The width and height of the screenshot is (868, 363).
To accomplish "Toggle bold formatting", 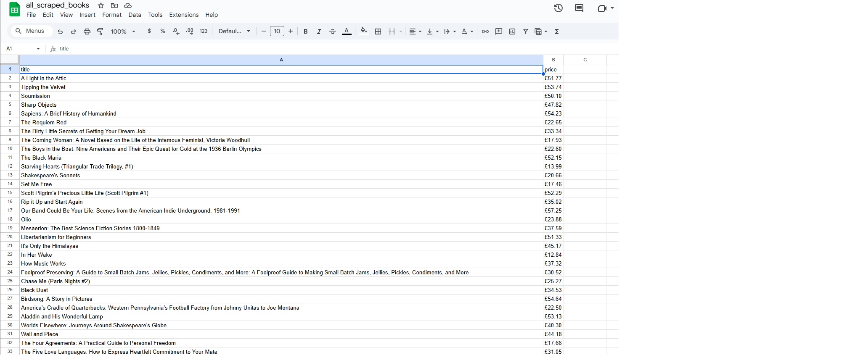I will click(x=306, y=32).
